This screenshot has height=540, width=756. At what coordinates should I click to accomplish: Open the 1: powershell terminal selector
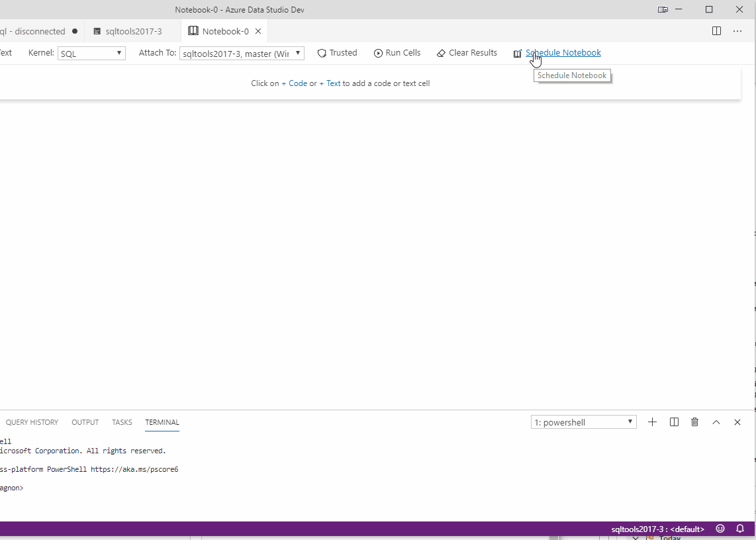pos(583,422)
